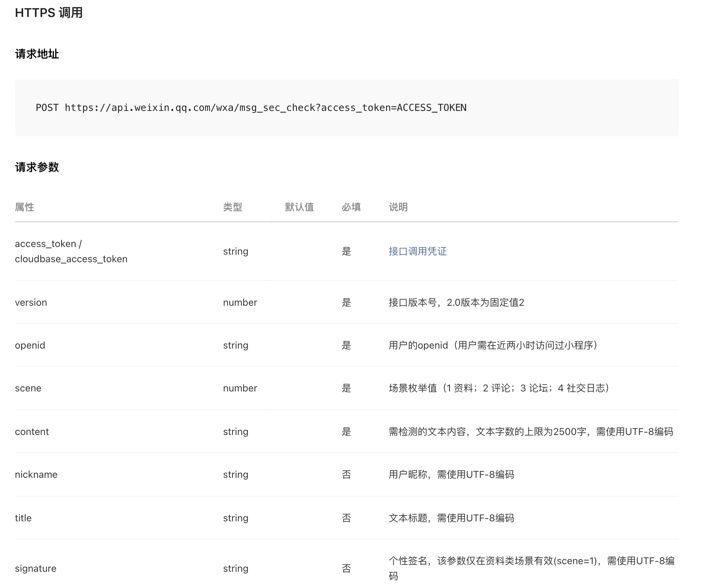This screenshot has height=588, width=703.
Task: Click the 是 required value for version
Action: 346,302
